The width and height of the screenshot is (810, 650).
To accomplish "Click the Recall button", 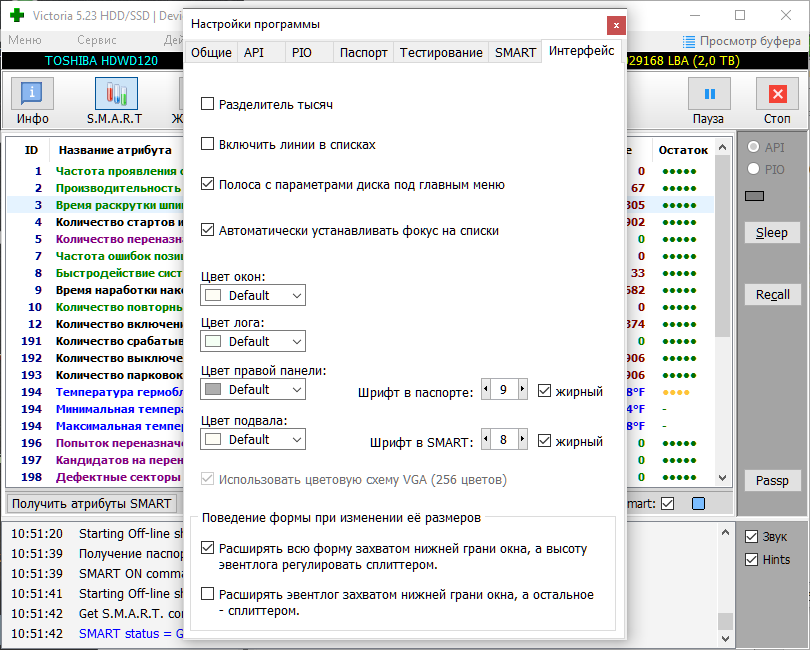I will coord(772,295).
